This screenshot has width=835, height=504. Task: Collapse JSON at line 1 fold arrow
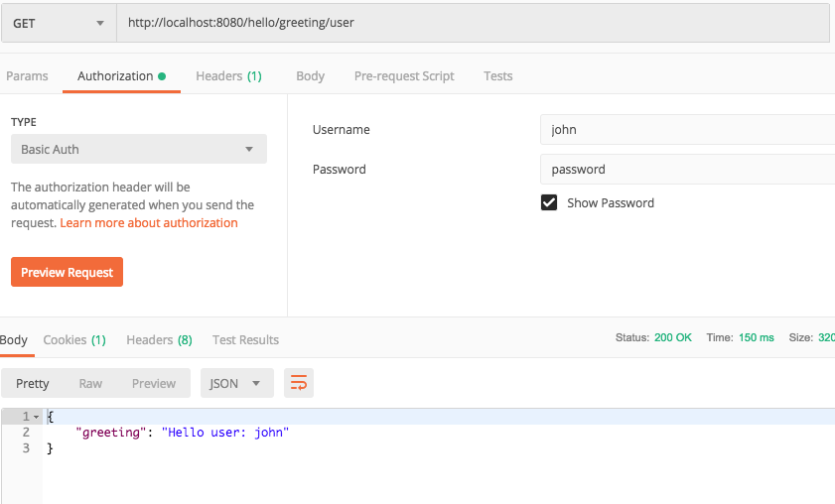coord(36,417)
